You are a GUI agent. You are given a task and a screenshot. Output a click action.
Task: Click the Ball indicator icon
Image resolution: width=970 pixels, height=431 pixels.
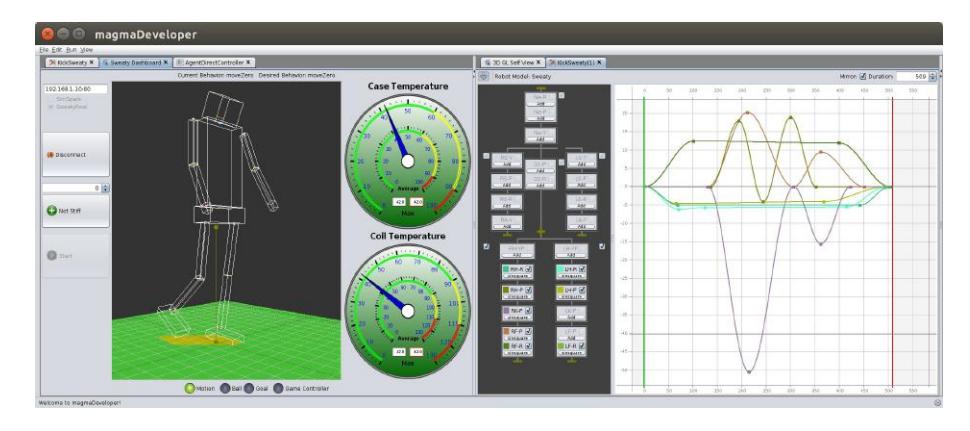point(226,388)
